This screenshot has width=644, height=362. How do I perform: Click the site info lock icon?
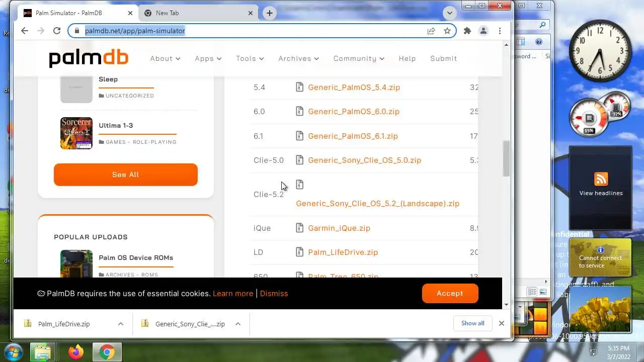[x=77, y=31]
